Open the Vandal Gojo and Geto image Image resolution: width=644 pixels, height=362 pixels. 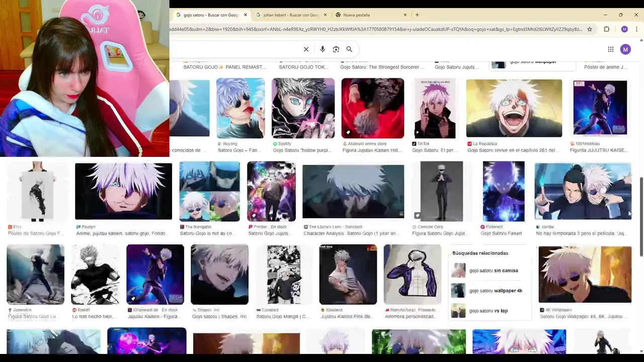click(x=583, y=191)
